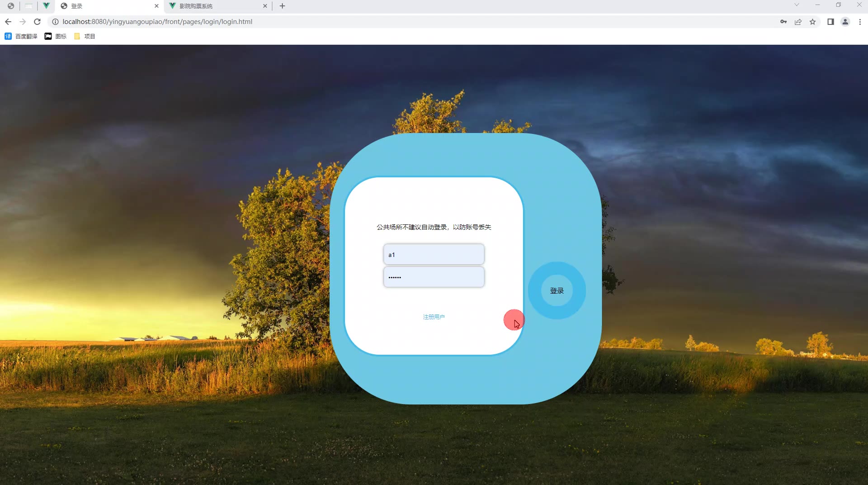Click the browser forward arrow

(23, 22)
